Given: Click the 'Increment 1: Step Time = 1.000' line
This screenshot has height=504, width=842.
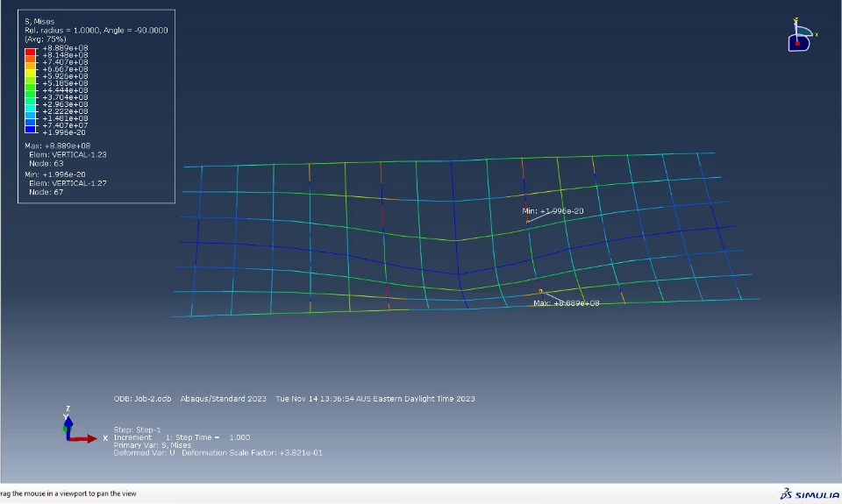Looking at the screenshot, I should click(182, 437).
